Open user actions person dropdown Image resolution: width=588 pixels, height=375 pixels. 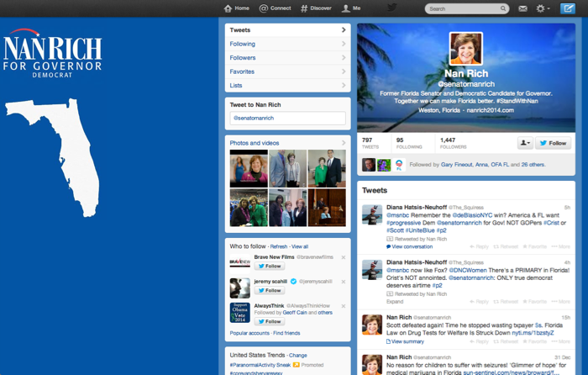[525, 143]
